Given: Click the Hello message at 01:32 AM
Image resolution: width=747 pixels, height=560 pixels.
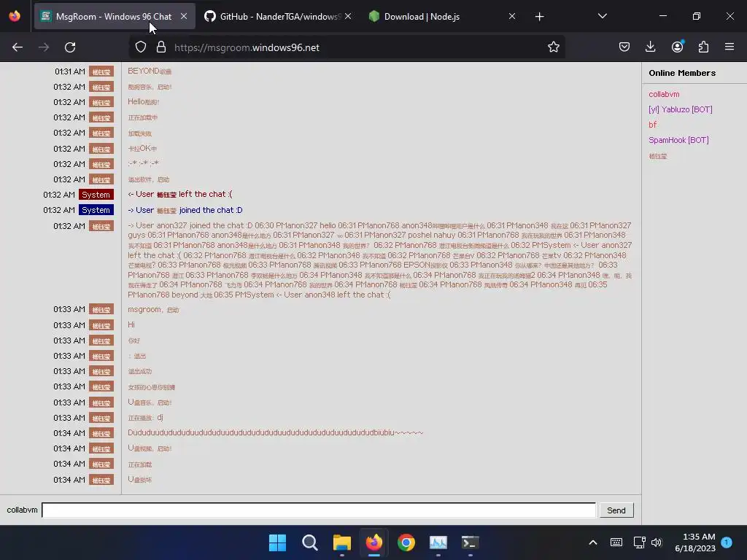Looking at the screenshot, I should (143, 101).
